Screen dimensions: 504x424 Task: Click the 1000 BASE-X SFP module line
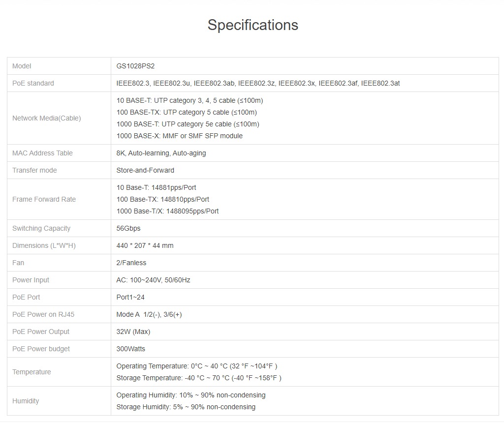coord(179,136)
